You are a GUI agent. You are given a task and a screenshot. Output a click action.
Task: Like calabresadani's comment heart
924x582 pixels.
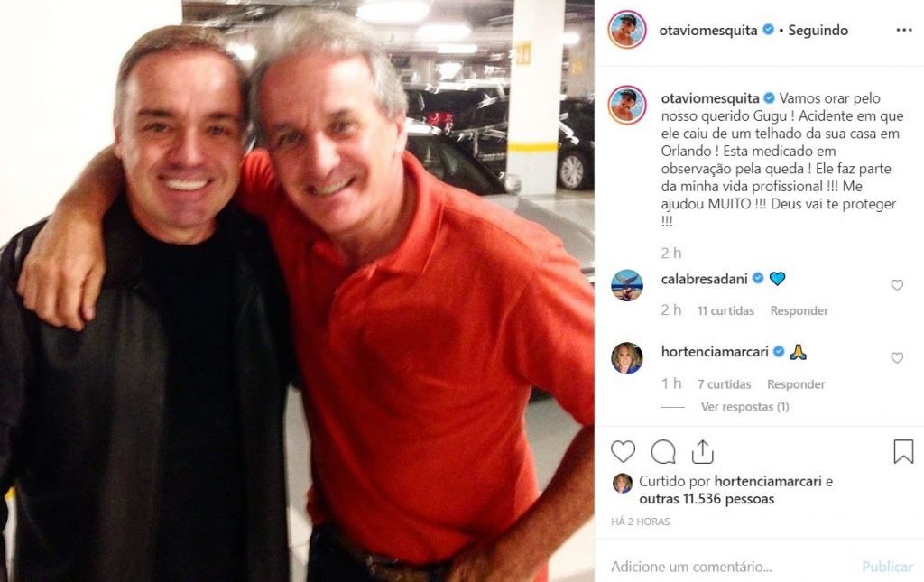click(x=897, y=285)
